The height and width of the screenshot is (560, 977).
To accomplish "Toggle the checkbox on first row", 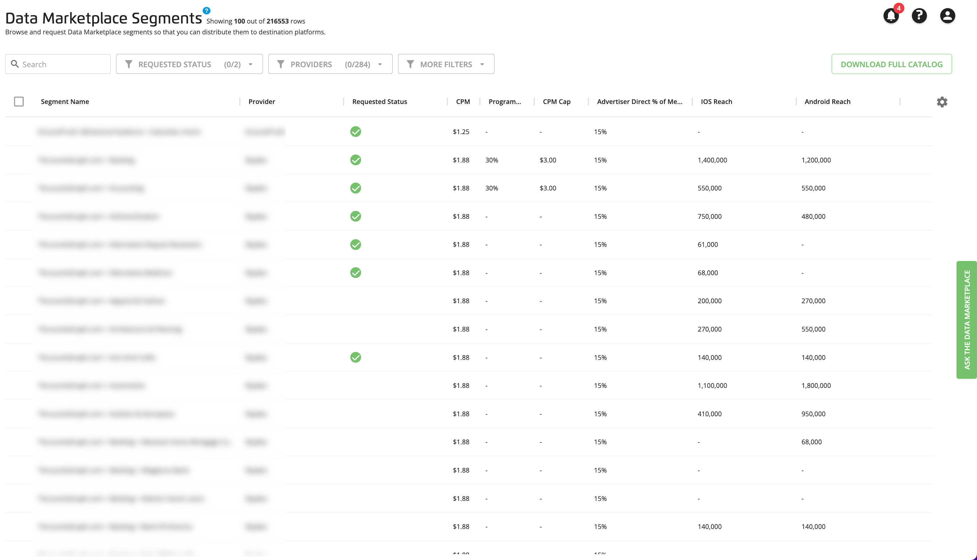I will (19, 131).
